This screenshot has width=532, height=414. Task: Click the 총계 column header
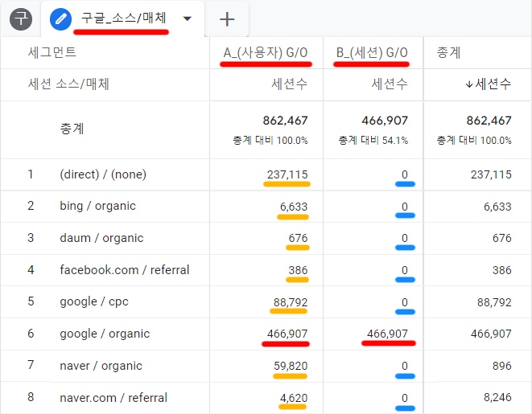(448, 52)
